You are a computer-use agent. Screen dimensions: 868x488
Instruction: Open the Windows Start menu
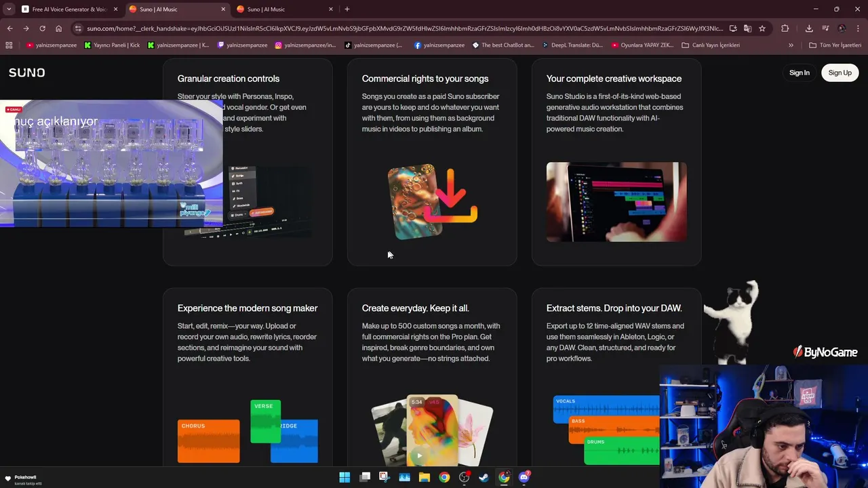click(344, 477)
